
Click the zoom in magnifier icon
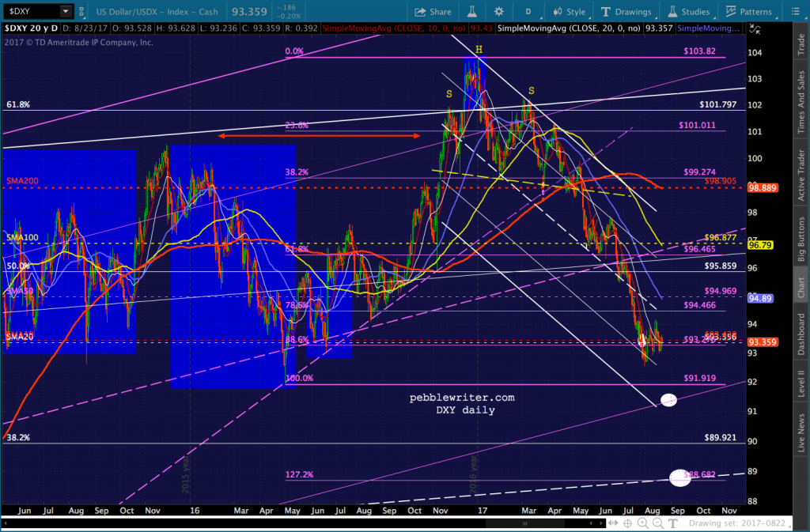643,523
